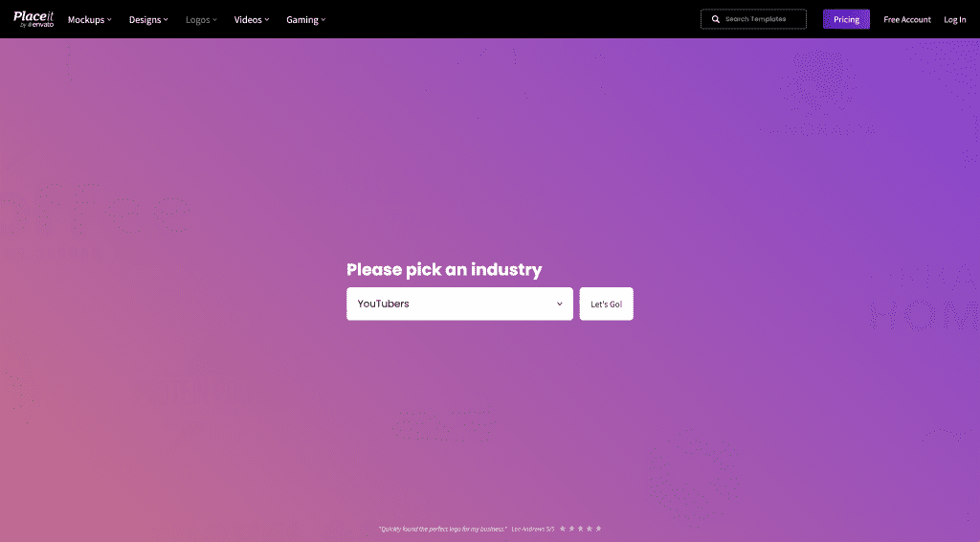Image resolution: width=980 pixels, height=542 pixels.
Task: Open the Free Account link
Action: coord(906,20)
